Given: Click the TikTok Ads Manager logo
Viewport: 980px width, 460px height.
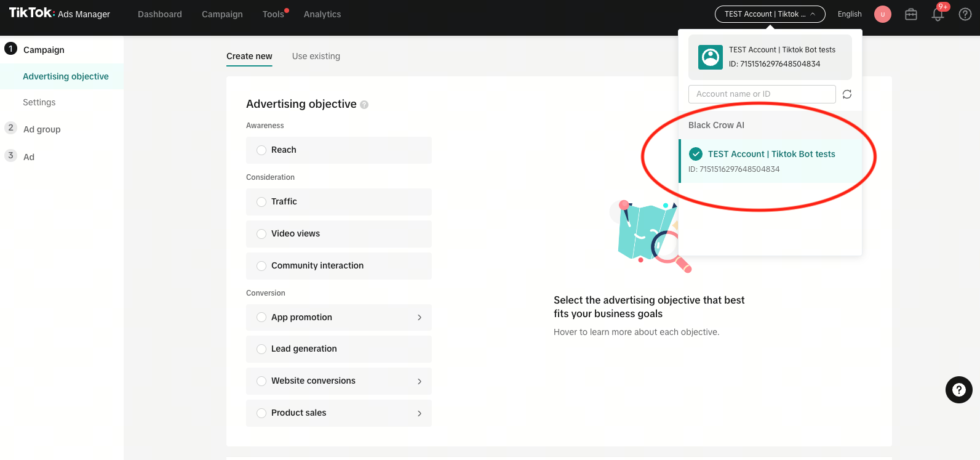Looking at the screenshot, I should point(59,14).
